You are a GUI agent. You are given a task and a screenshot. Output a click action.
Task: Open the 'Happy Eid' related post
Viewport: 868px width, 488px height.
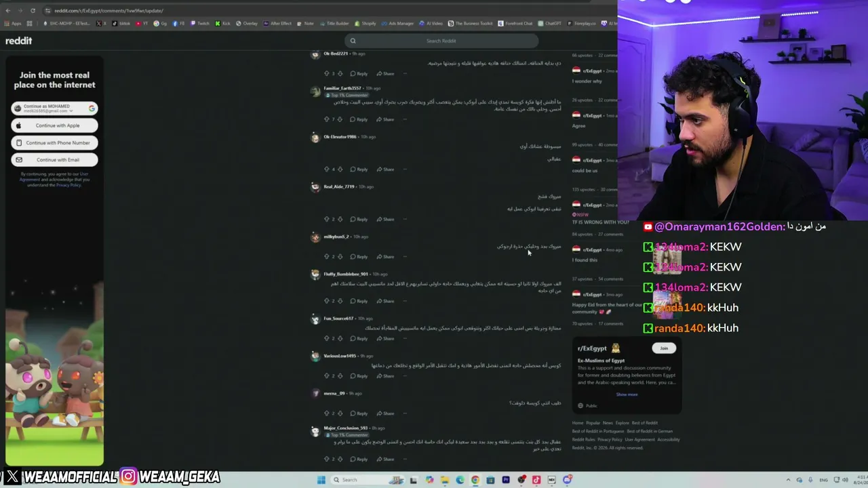(x=607, y=308)
